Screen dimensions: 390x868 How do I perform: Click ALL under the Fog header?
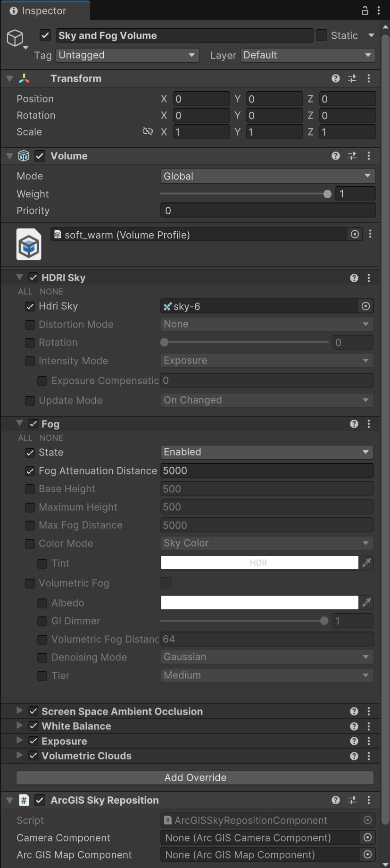pos(25,438)
